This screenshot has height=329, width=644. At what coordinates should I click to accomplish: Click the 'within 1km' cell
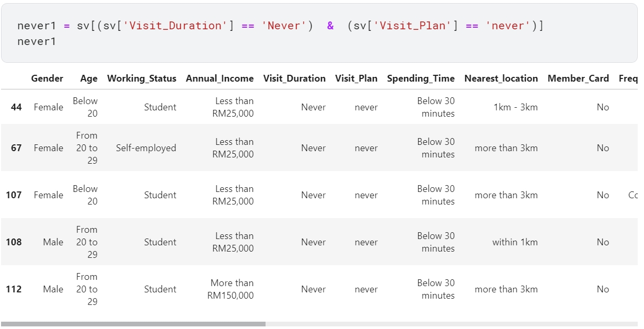[x=515, y=242]
